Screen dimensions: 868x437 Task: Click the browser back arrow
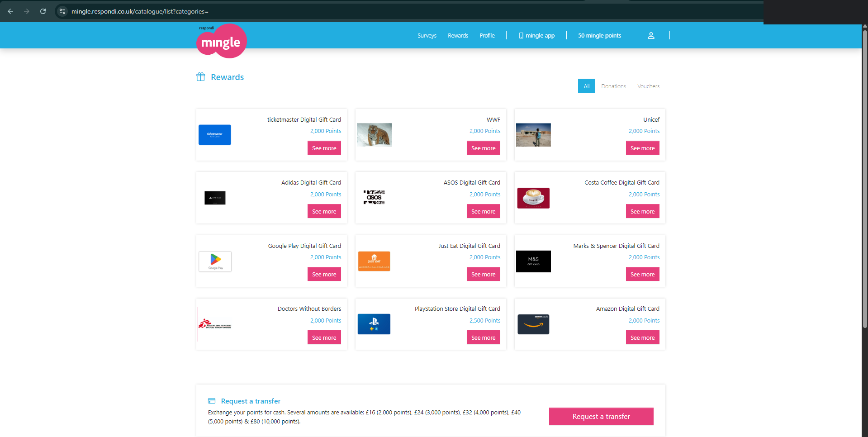pos(10,11)
